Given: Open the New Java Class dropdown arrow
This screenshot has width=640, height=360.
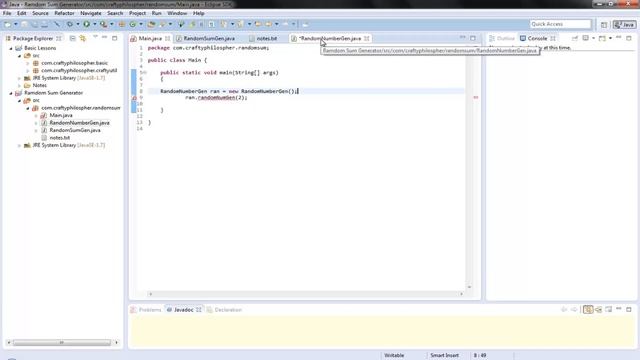Looking at the screenshot, I should pos(141,24).
